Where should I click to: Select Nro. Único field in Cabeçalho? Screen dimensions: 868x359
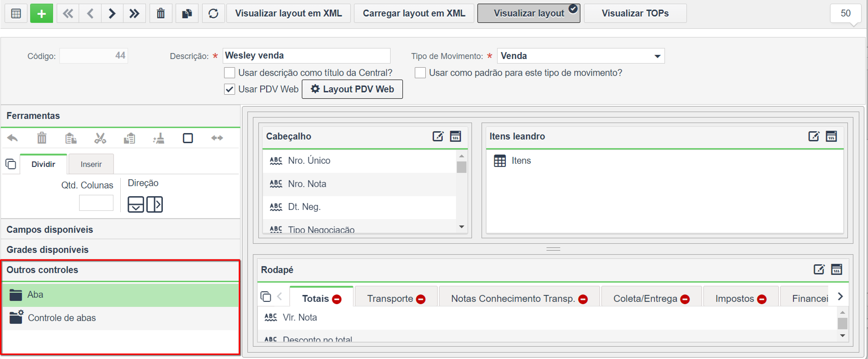359,161
